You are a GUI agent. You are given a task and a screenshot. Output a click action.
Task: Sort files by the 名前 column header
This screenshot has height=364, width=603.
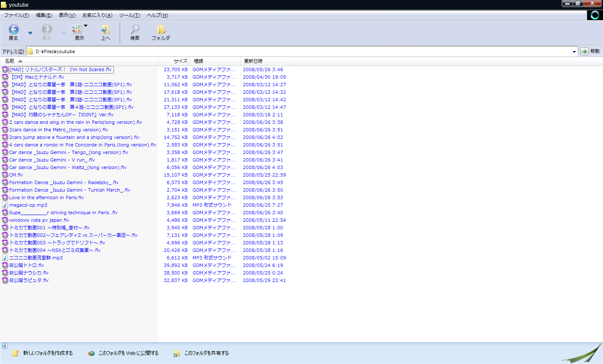[79, 61]
